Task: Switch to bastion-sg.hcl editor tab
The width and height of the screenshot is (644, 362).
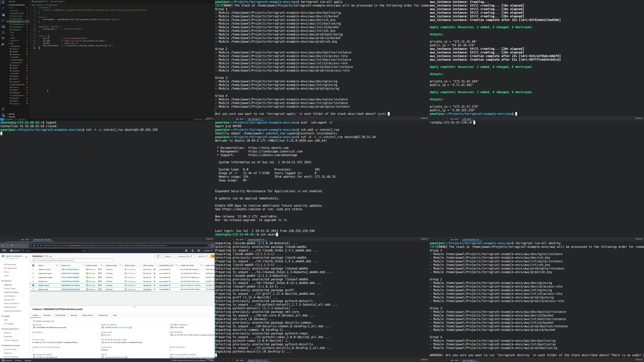Action: (x=58, y=1)
